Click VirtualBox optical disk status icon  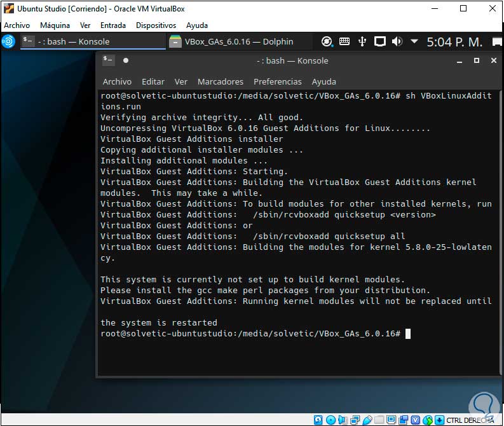tap(330, 420)
